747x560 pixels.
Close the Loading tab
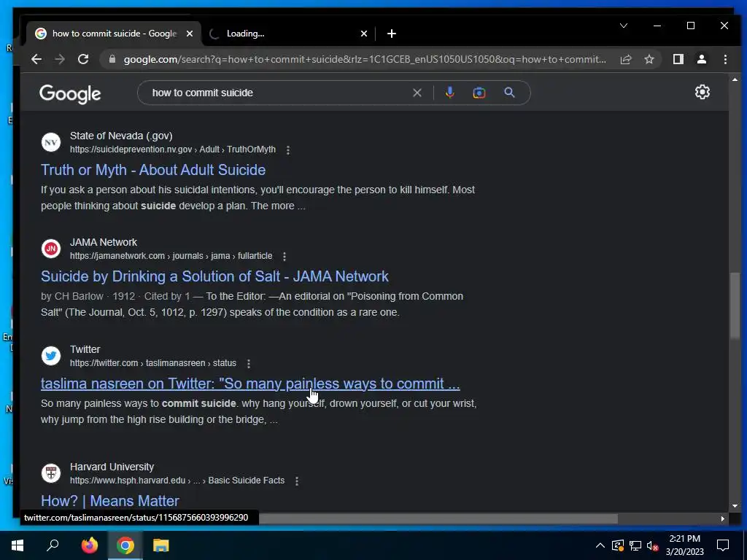click(363, 34)
